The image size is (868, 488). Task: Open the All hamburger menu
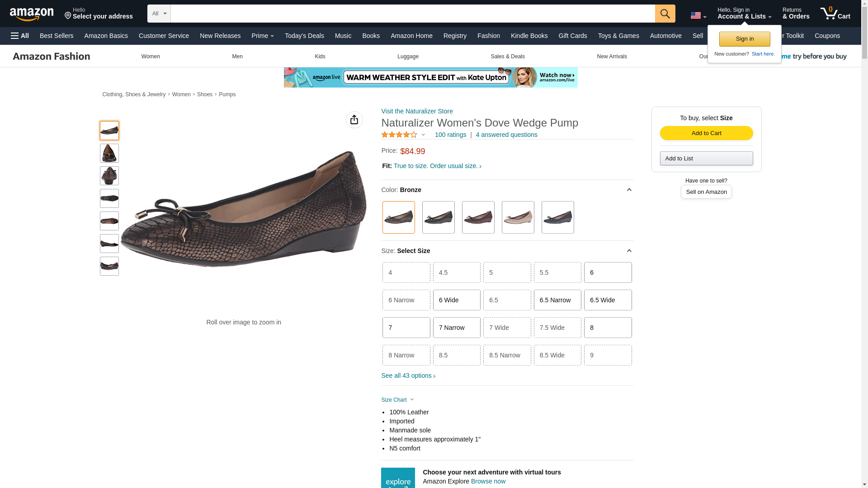pyautogui.click(x=20, y=36)
